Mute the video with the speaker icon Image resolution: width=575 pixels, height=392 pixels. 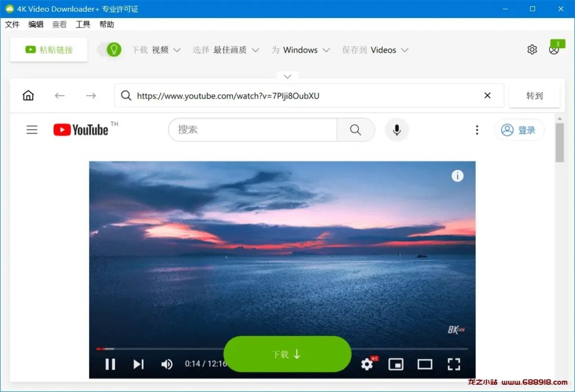[x=167, y=364]
